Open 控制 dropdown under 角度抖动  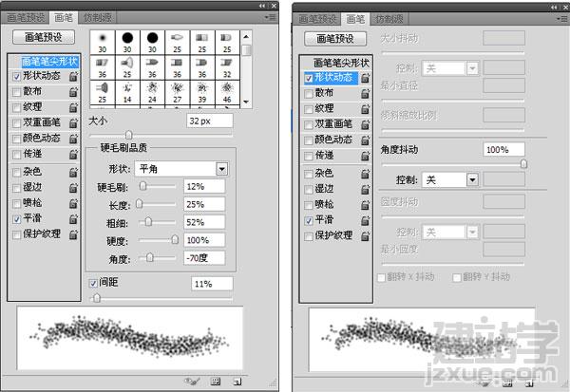pyautogui.click(x=450, y=179)
